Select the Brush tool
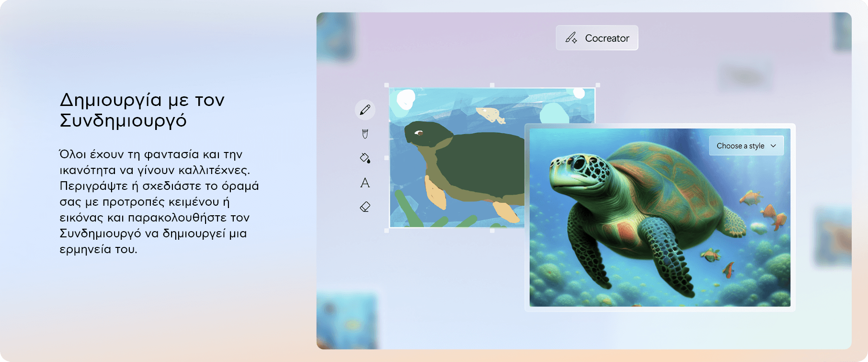This screenshot has width=868, height=362. pos(365,134)
